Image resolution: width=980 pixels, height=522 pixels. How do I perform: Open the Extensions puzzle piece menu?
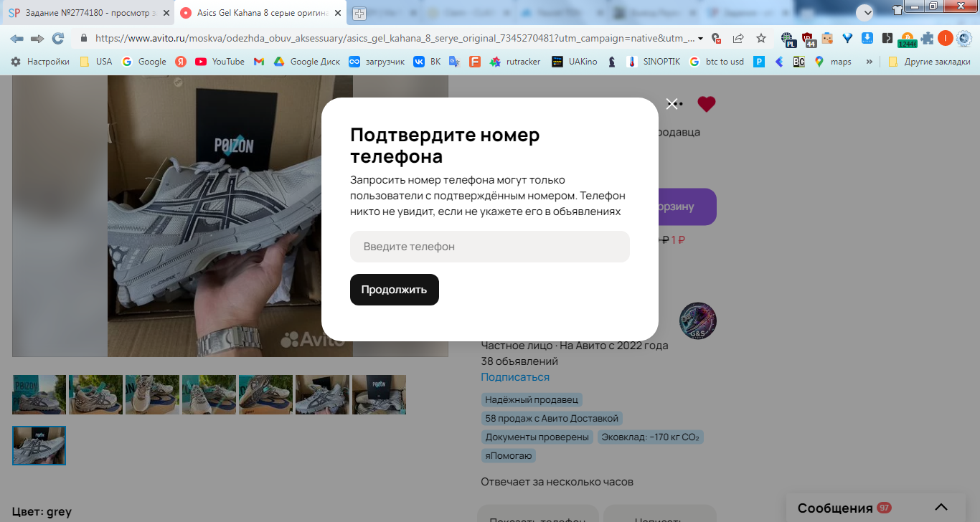click(928, 39)
